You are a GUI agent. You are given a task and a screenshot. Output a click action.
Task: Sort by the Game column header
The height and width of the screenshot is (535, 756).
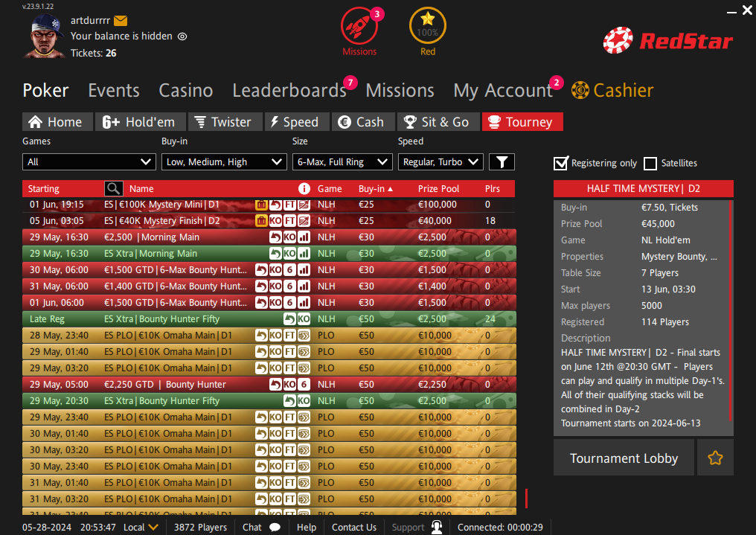tap(330, 189)
